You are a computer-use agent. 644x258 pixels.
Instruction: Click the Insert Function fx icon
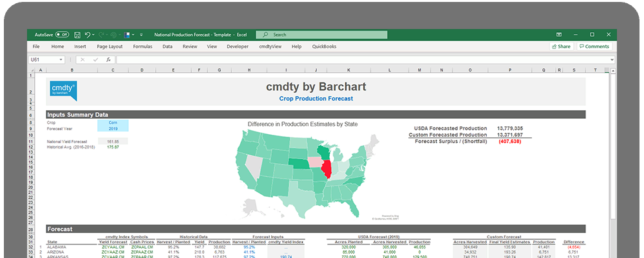pos(108,60)
